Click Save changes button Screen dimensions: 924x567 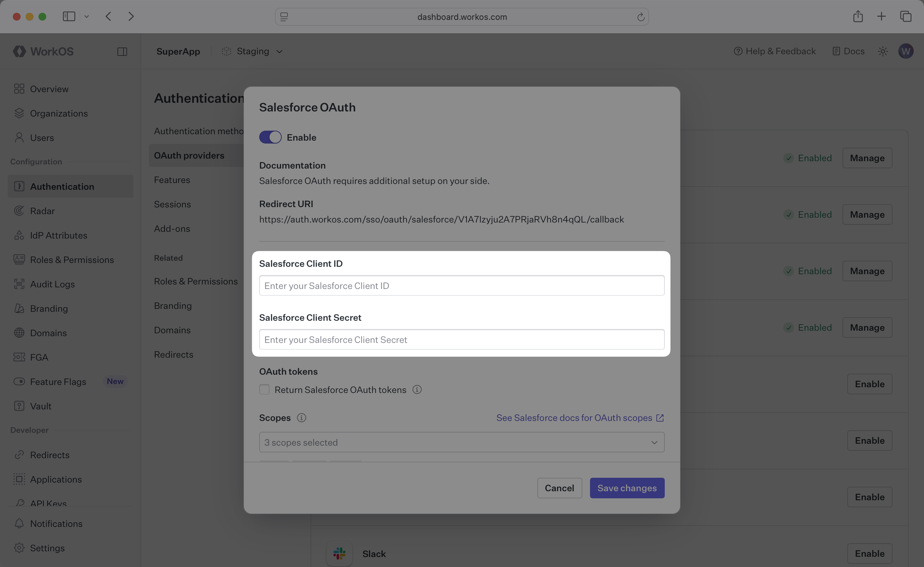(627, 488)
